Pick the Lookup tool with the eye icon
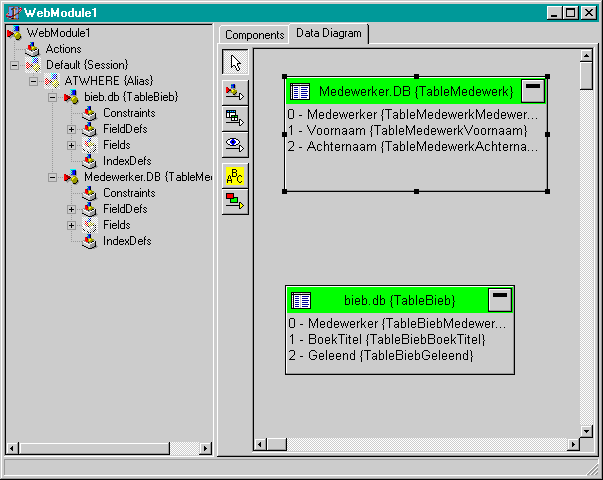This screenshot has width=603, height=480. (x=235, y=143)
